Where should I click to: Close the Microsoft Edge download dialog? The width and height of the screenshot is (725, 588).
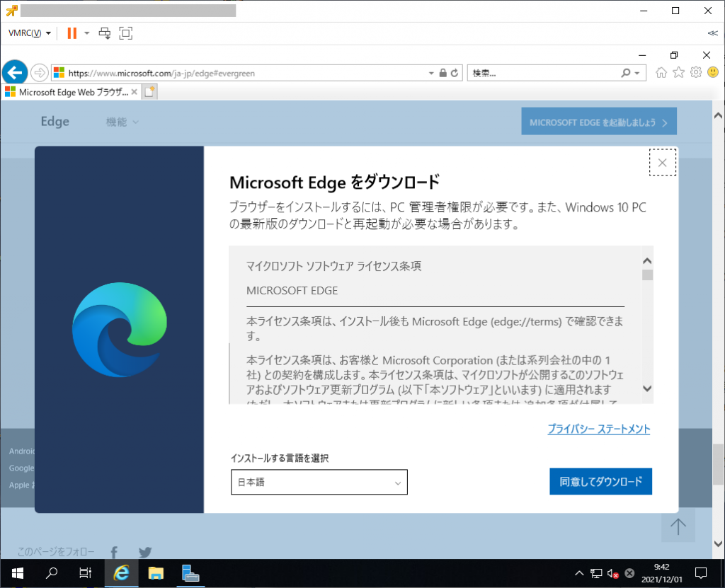point(663,163)
